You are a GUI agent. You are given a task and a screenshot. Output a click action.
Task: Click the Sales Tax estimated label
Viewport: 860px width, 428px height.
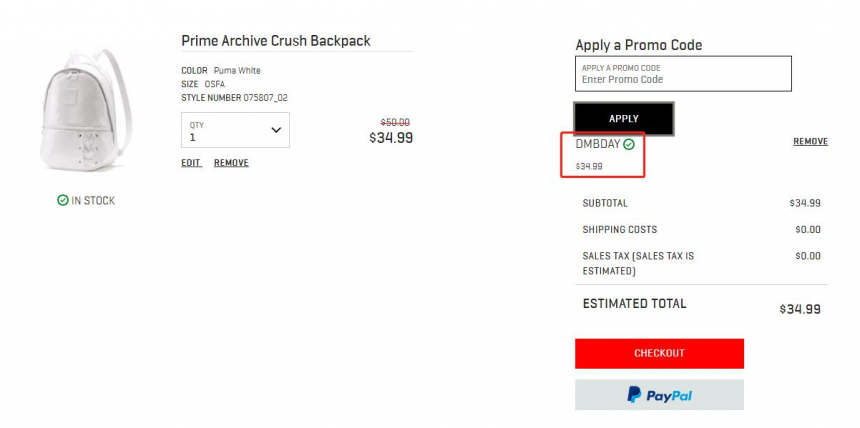(x=638, y=263)
